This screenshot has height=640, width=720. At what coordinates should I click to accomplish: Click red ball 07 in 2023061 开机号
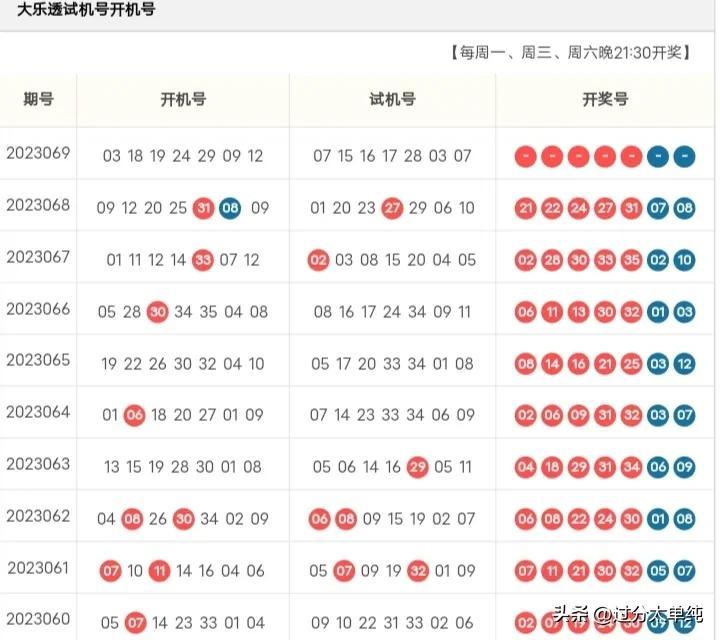[111, 571]
